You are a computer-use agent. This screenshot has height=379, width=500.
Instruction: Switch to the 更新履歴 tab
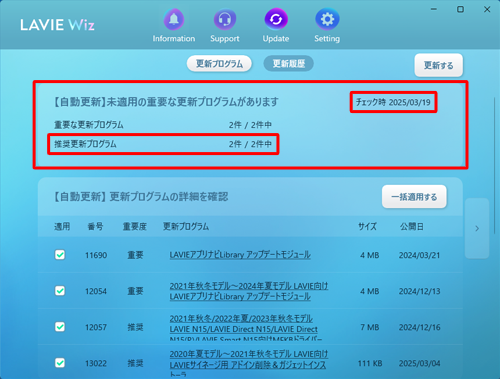pyautogui.click(x=289, y=64)
